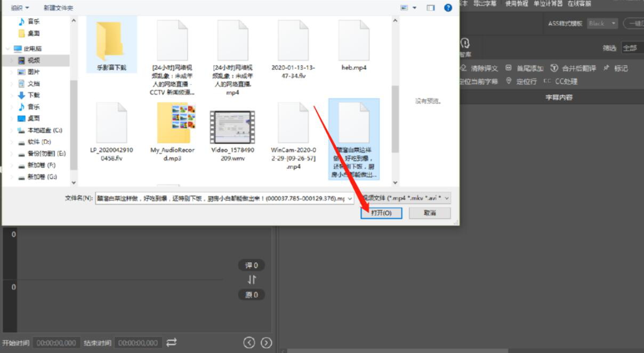644x353 pixels.
Task: Open the ASS样式模板 Black dropdown
Action: (x=602, y=23)
